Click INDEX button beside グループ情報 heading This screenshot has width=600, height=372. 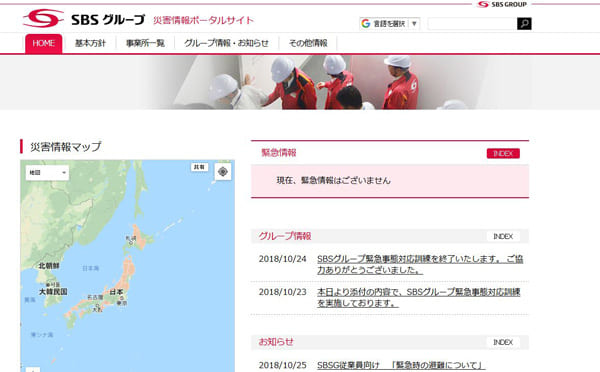point(503,237)
